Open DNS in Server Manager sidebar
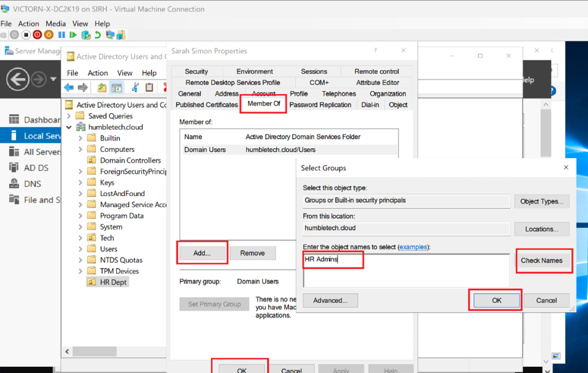Viewport: 588px width, 373px height. click(x=25, y=184)
